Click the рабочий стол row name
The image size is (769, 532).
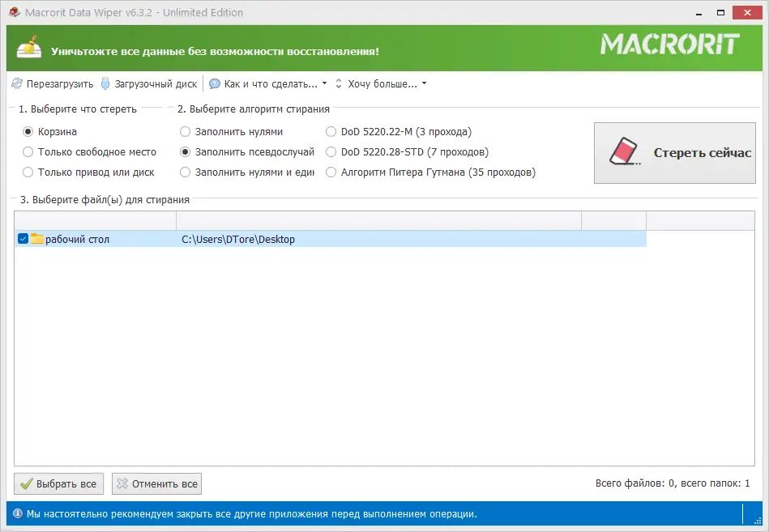pos(78,239)
